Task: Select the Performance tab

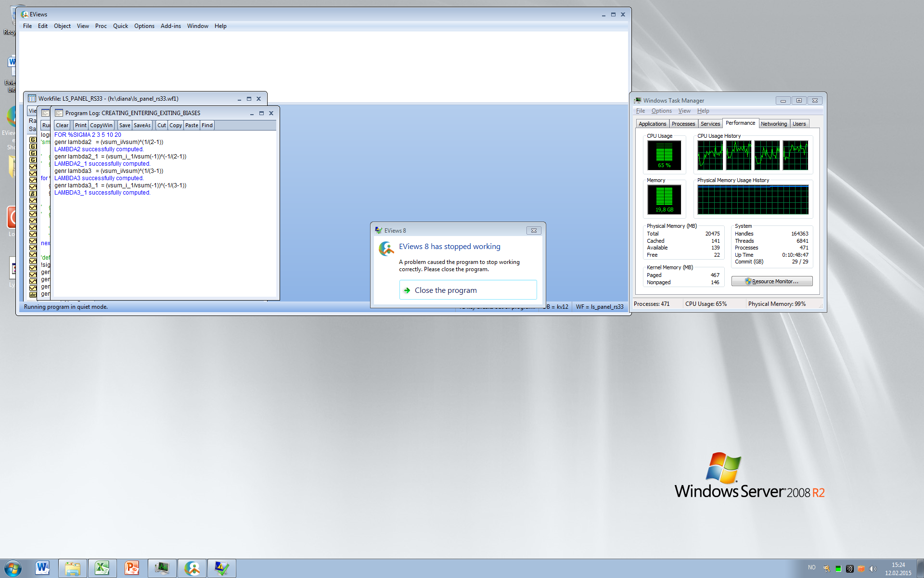Action: coord(741,123)
